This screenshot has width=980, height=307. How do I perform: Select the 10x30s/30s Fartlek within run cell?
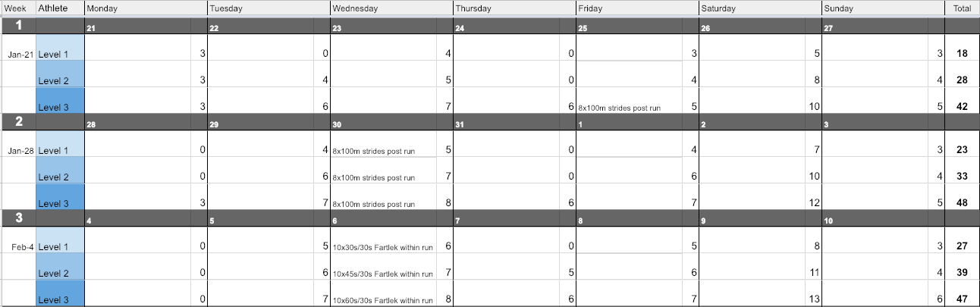382,247
